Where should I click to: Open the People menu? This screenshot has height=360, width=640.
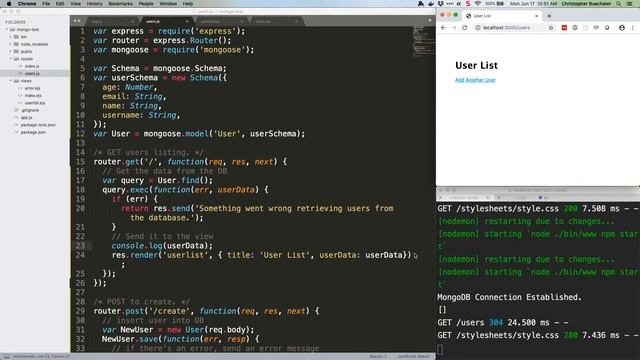click(146, 4)
